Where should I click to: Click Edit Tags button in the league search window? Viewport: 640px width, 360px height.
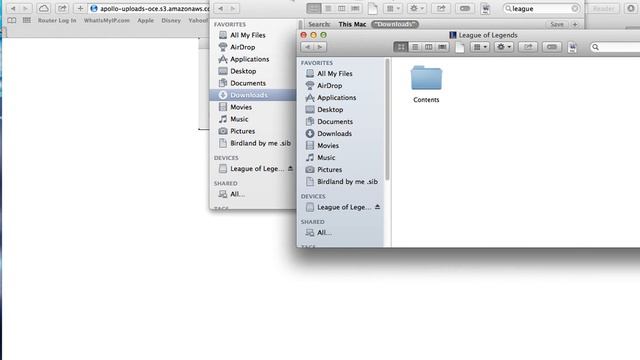(464, 8)
